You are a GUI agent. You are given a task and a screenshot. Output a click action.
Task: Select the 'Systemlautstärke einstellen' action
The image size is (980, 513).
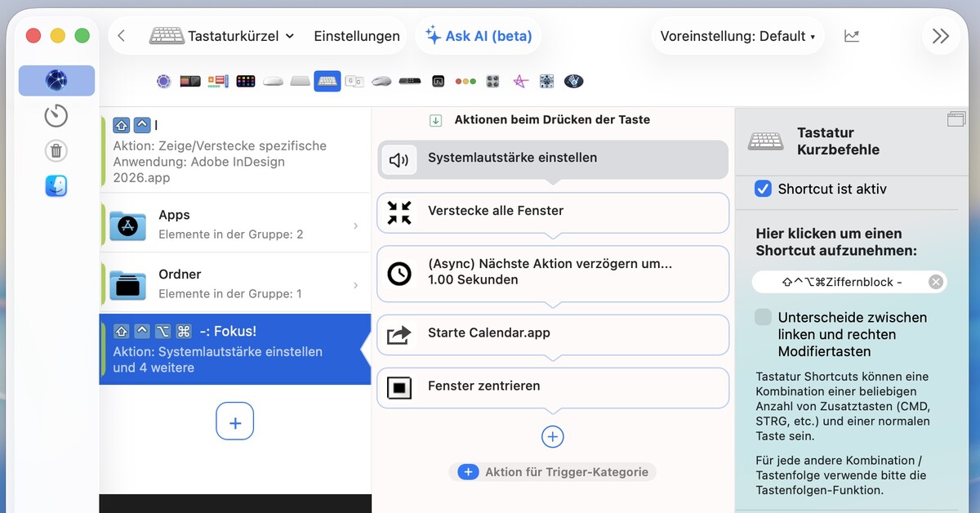553,159
